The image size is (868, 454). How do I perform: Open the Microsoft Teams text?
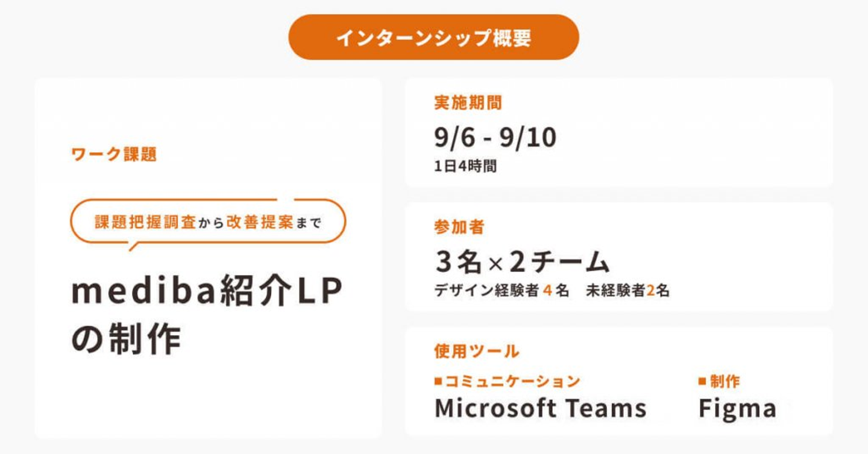coord(540,408)
